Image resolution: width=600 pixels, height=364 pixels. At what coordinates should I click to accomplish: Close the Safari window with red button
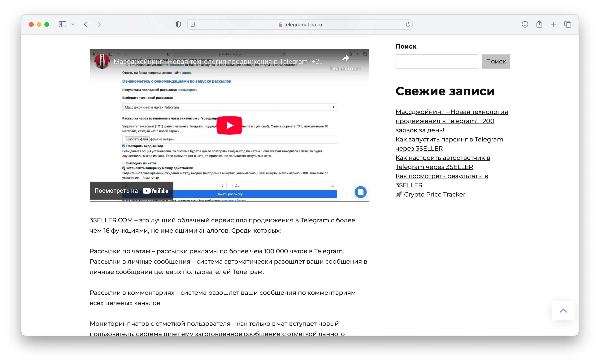[x=31, y=24]
